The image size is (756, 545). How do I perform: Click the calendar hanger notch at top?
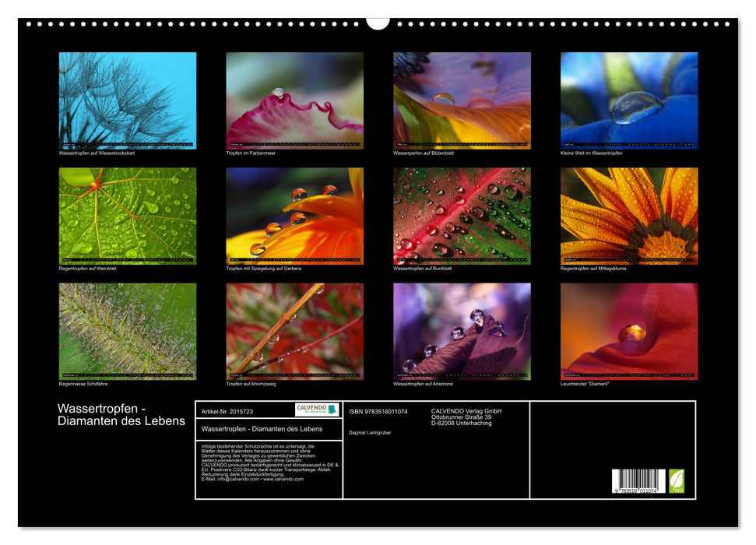tap(378, 23)
